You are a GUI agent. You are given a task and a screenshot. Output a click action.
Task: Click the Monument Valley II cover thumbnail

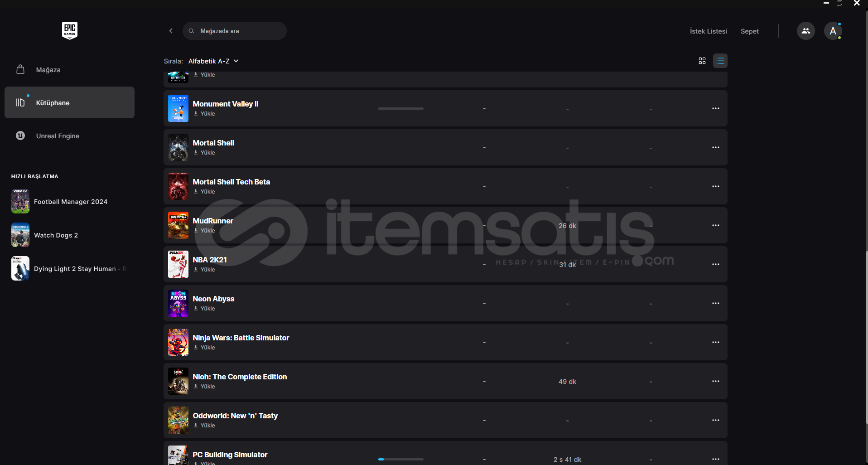[x=178, y=108]
